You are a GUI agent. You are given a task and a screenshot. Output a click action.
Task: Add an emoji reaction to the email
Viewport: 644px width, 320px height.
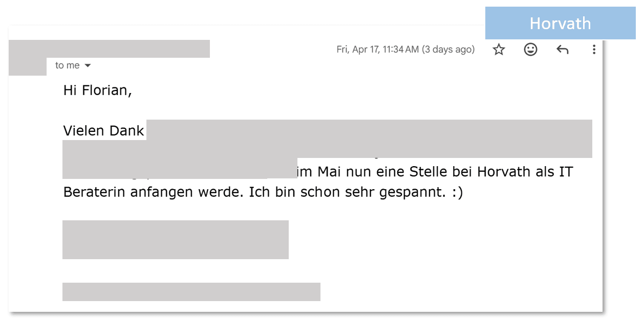pos(530,50)
